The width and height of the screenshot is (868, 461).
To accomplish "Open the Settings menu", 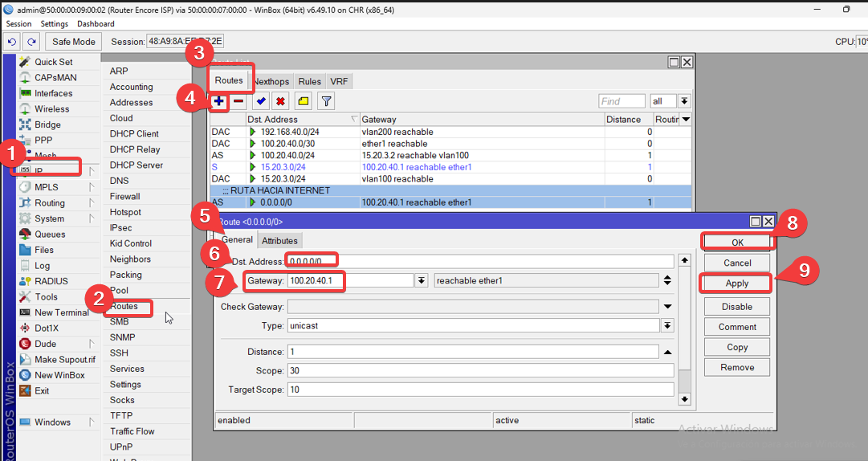I will (x=55, y=24).
